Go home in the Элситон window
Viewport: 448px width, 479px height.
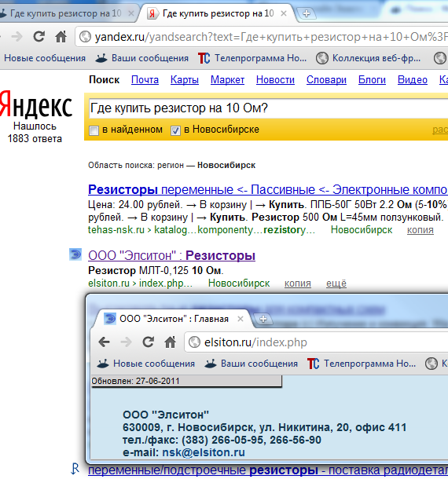click(x=170, y=342)
